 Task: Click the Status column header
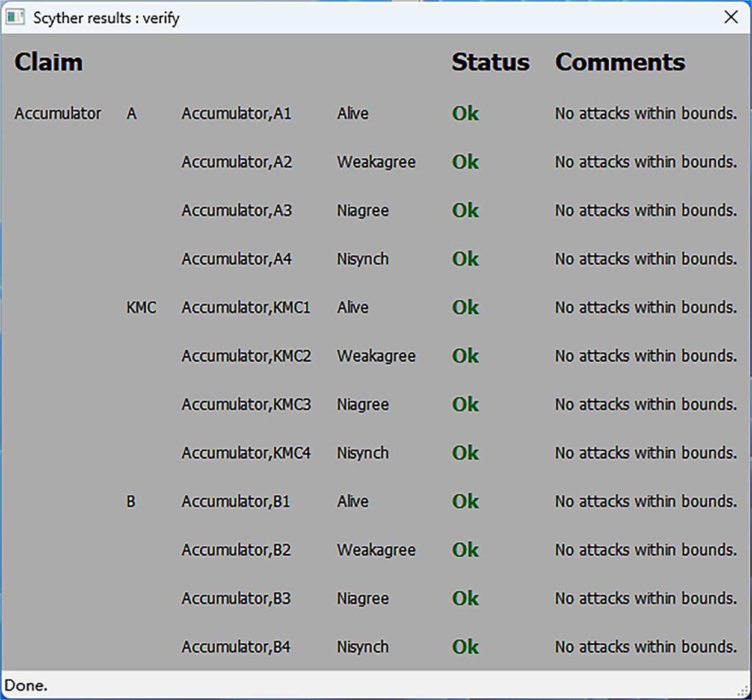pyautogui.click(x=490, y=63)
